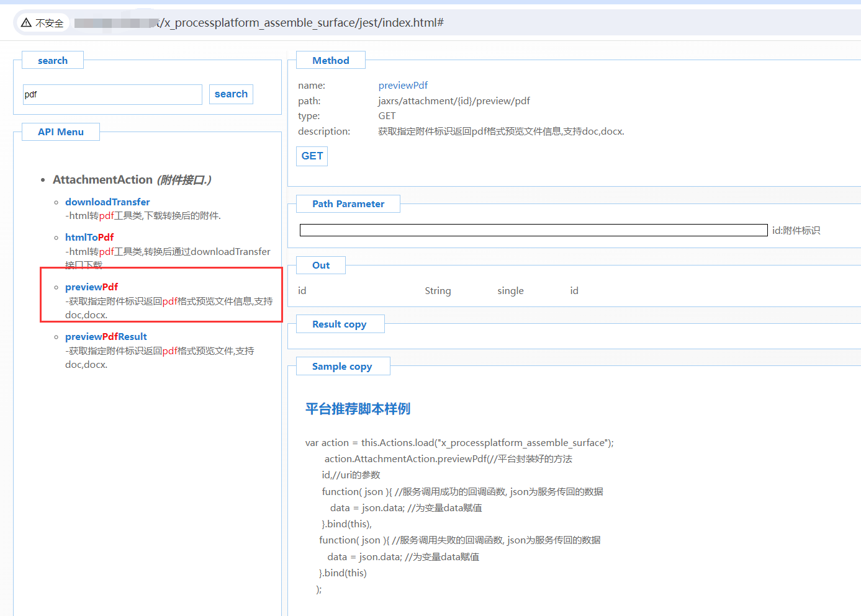Screen dimensions: 861x616
Task: Click the id path parameter input field
Action: tap(533, 230)
